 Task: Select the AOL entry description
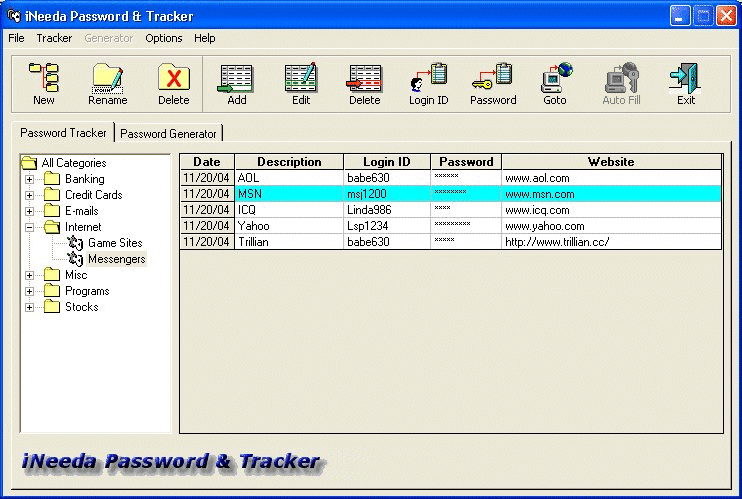pos(289,178)
